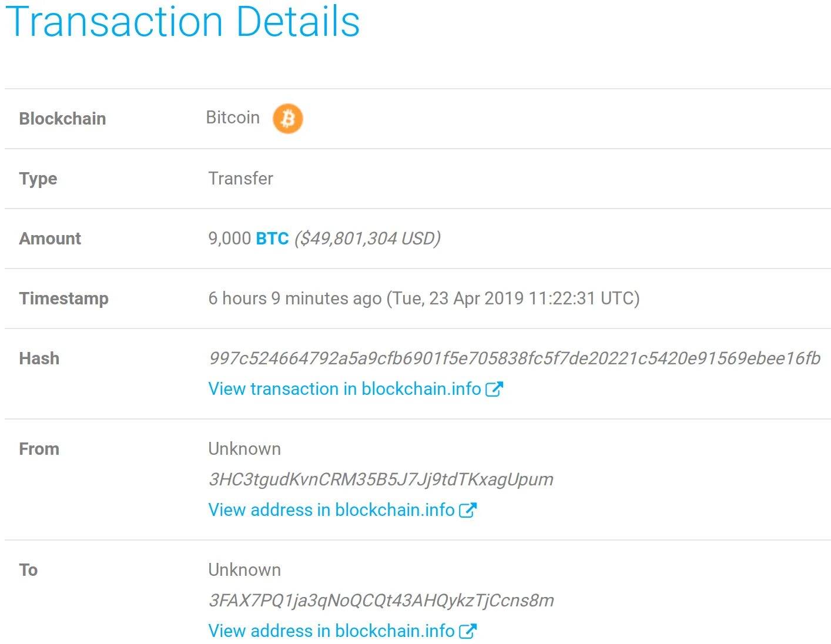Click the Bitcoin blockchain name text

[x=233, y=118]
